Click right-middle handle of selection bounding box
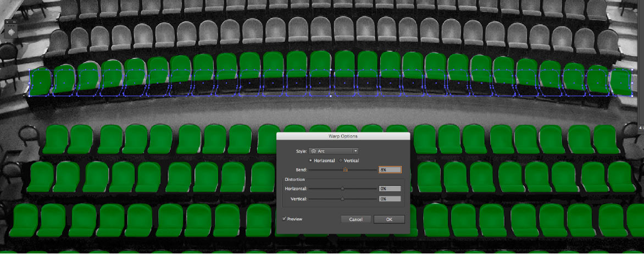Viewport: 644px width, 254px height. click(x=632, y=83)
